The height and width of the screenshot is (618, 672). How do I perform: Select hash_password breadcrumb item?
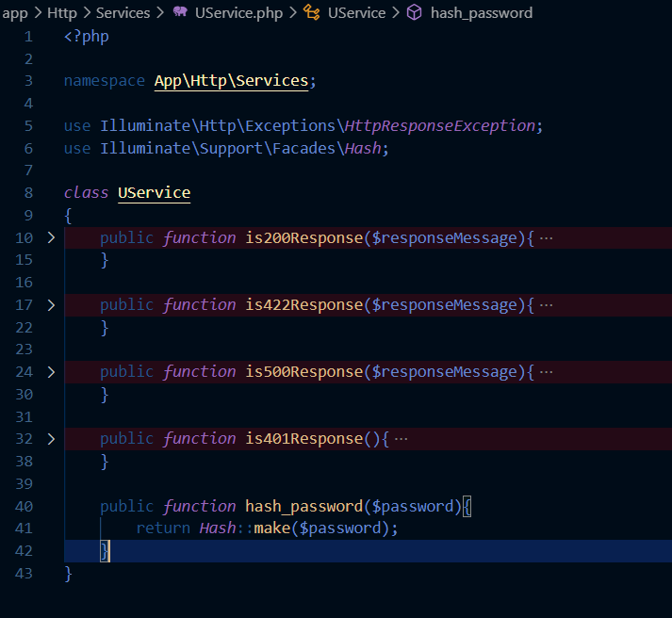pyautogui.click(x=482, y=13)
